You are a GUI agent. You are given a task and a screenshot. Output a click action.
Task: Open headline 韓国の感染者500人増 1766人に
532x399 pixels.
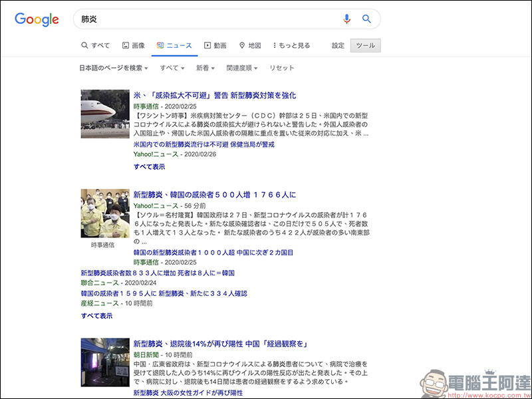215,195
